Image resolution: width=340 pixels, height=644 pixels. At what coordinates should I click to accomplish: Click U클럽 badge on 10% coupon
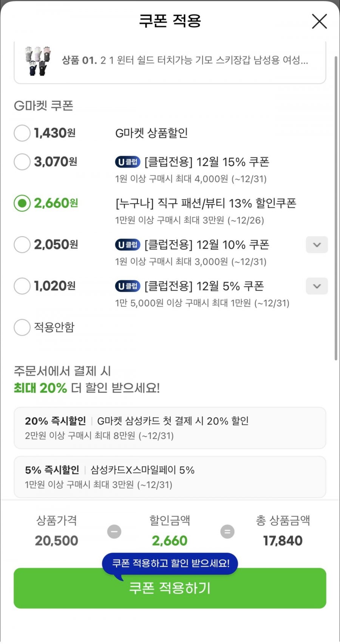(128, 245)
